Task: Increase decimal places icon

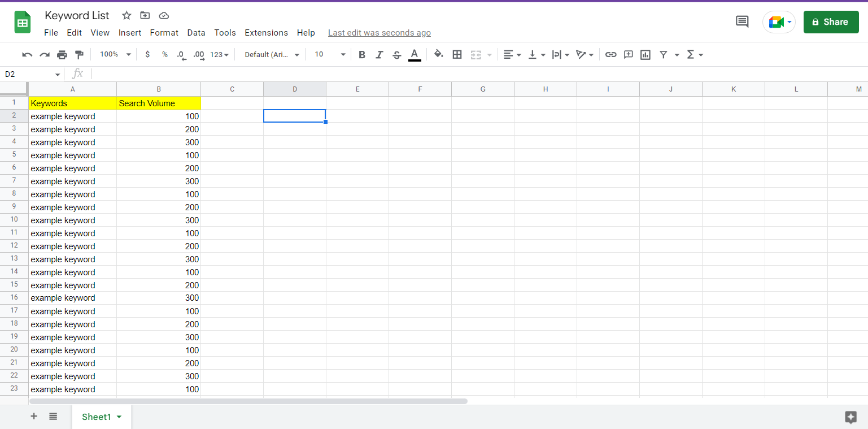Action: pos(199,55)
